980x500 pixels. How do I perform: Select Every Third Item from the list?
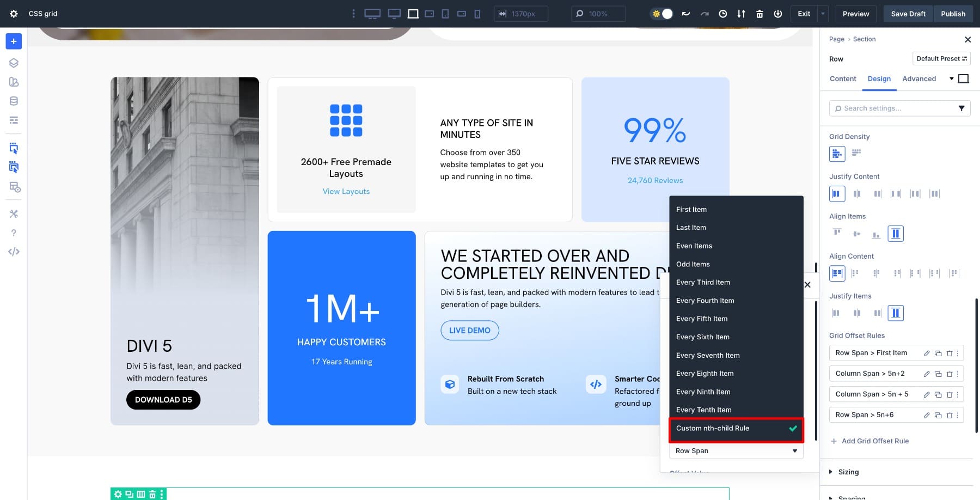[x=703, y=282]
